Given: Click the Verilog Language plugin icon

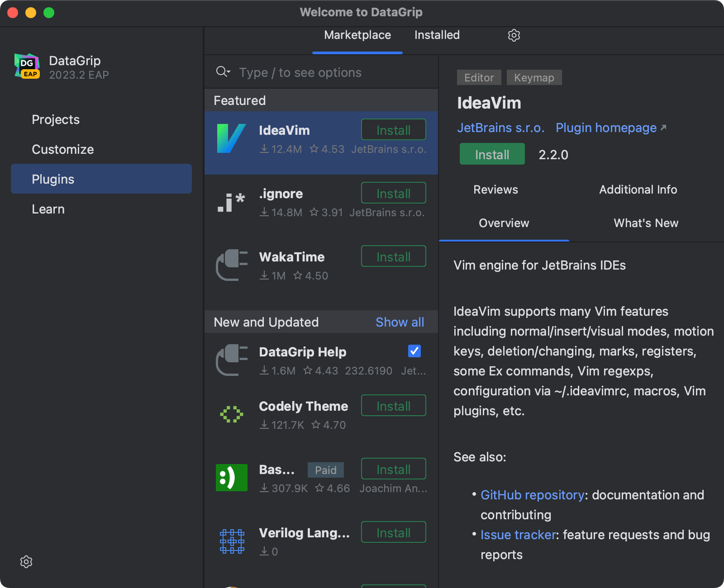Looking at the screenshot, I should pyautogui.click(x=232, y=541).
